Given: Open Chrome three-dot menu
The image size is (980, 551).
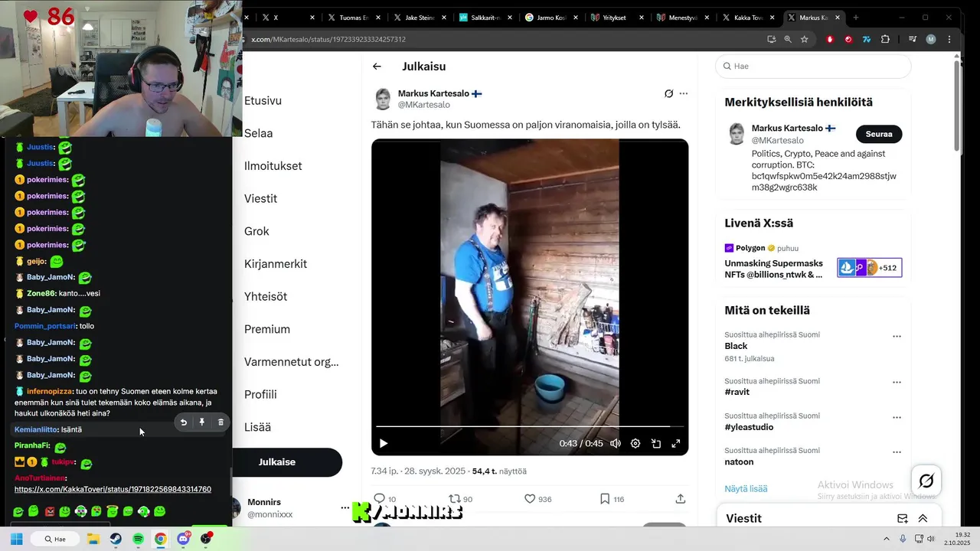Looking at the screenshot, I should [x=949, y=39].
